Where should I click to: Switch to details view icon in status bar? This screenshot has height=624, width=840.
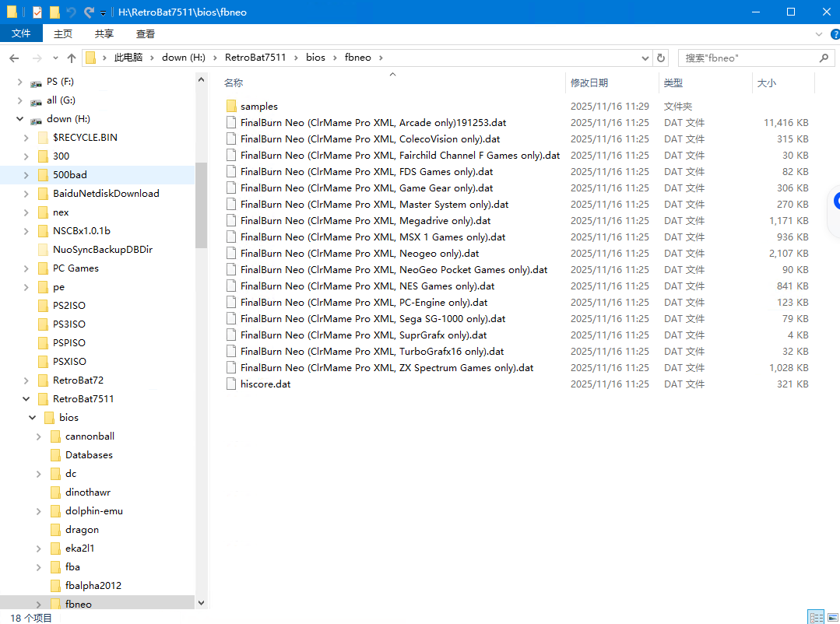(815, 618)
